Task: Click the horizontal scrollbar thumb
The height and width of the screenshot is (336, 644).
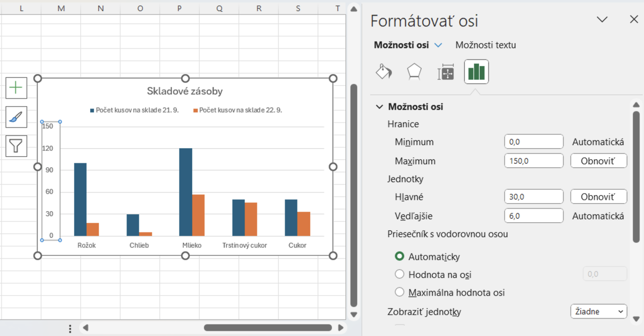Action: [x=268, y=328]
